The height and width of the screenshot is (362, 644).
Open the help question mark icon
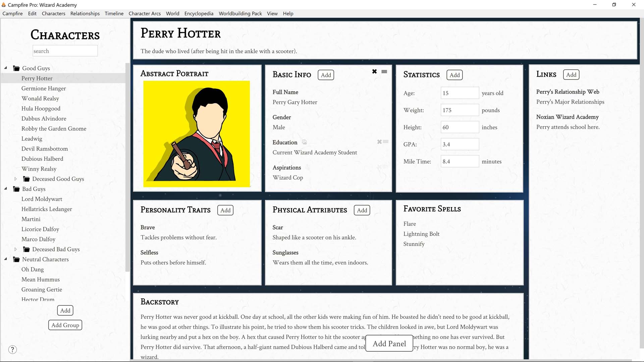point(12,350)
